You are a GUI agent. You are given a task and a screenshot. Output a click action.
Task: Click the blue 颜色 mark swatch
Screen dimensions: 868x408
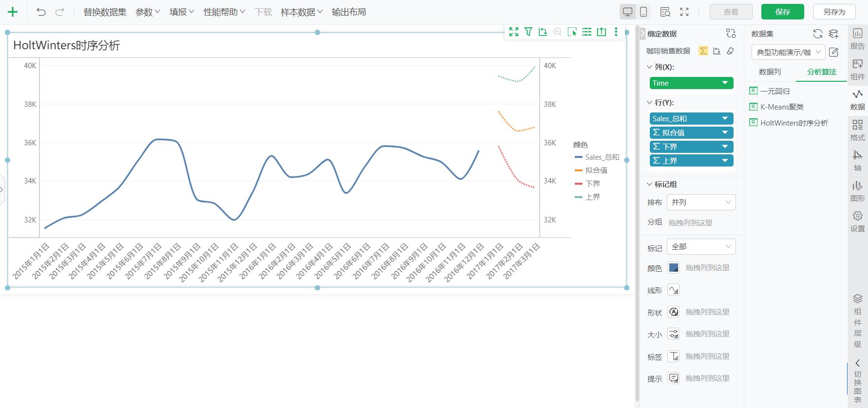(674, 267)
